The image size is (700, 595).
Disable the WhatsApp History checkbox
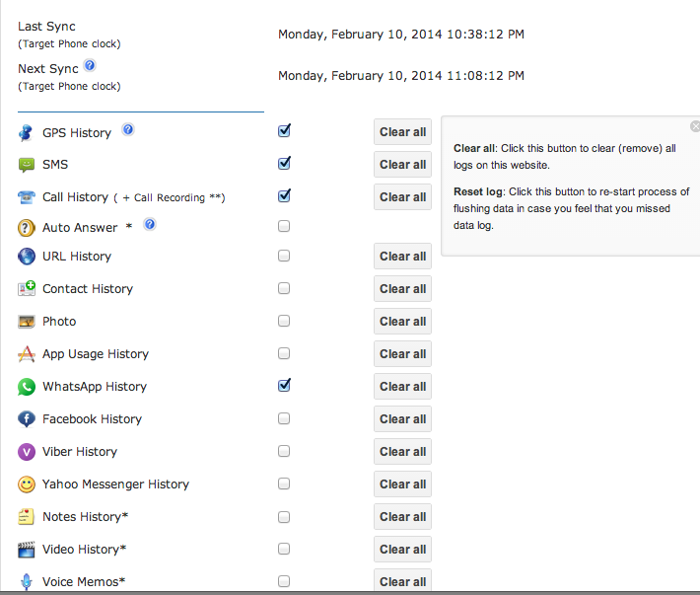click(x=284, y=385)
